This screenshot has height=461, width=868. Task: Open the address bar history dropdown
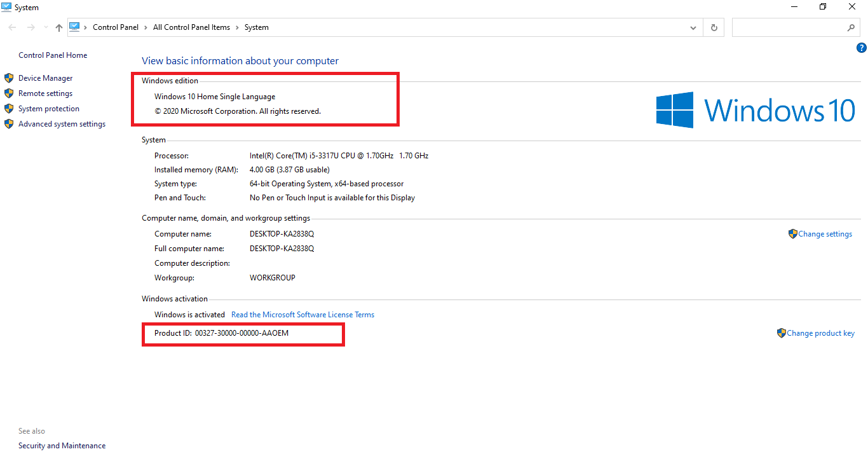[693, 28]
